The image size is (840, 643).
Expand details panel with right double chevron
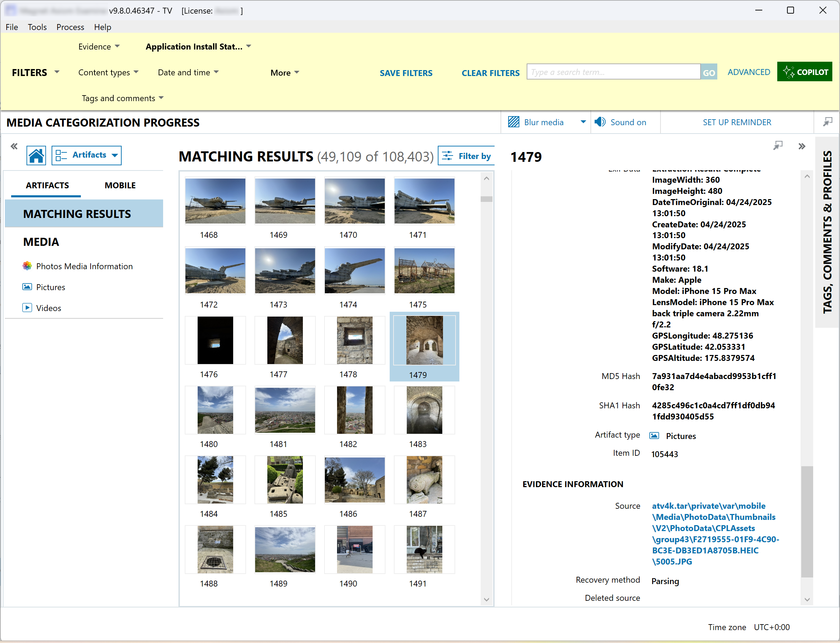(x=802, y=146)
